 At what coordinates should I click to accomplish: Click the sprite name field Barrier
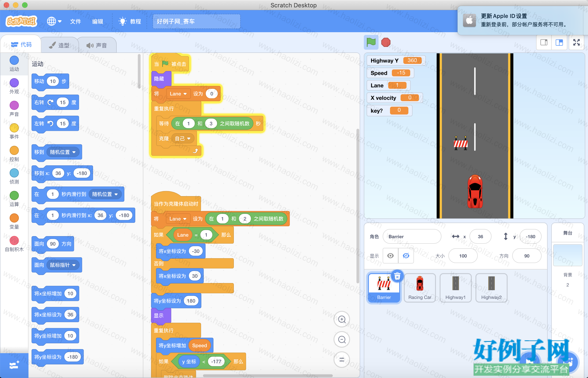pos(412,237)
